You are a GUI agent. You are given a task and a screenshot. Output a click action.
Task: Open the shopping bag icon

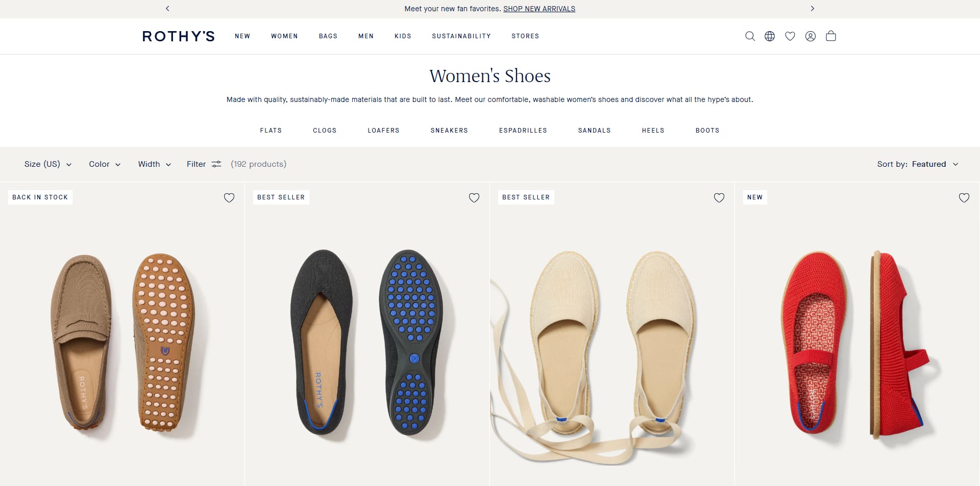pos(831,36)
